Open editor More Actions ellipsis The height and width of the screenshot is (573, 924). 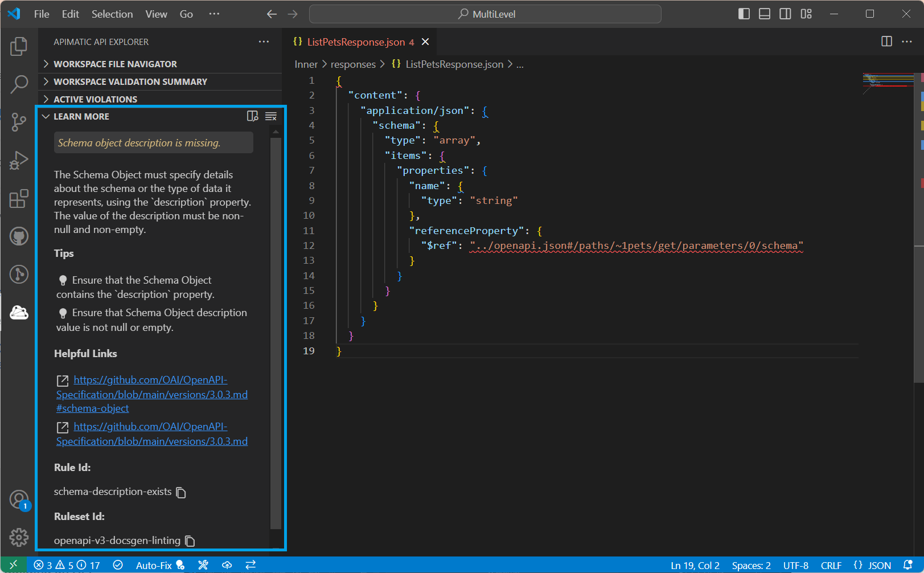tap(907, 42)
